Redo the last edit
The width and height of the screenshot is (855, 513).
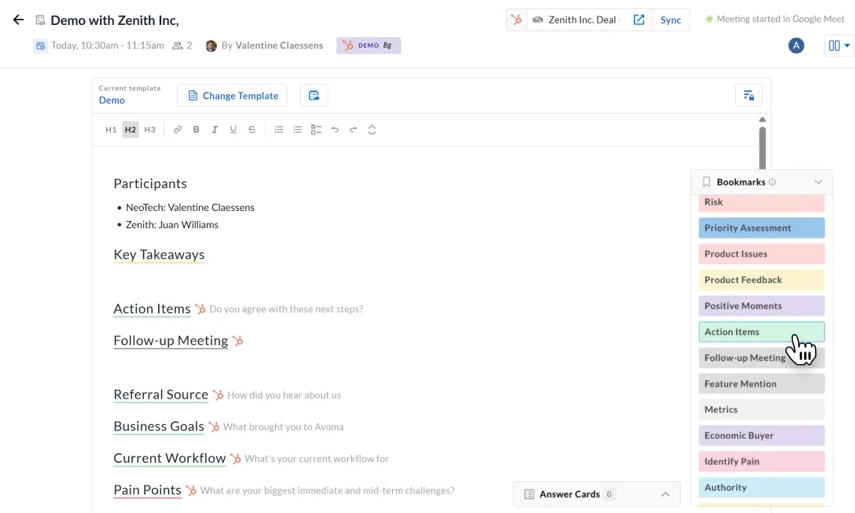point(353,129)
